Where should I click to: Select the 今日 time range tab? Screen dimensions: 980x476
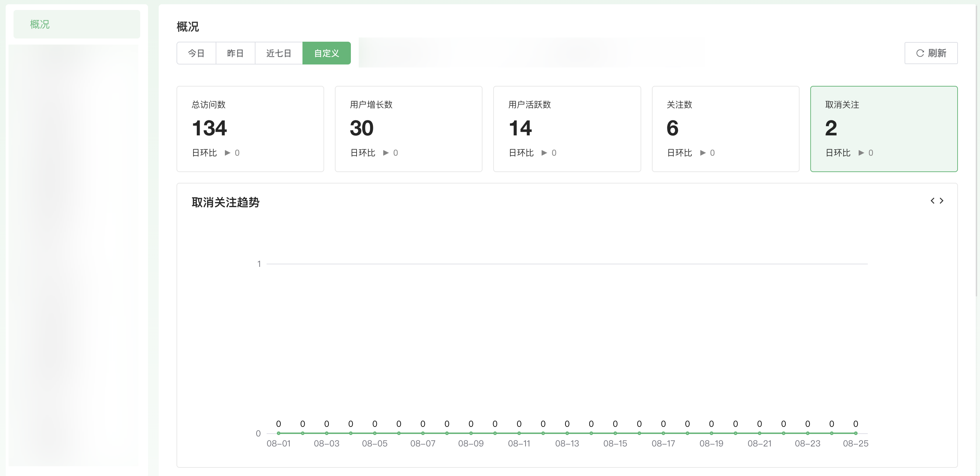[196, 53]
